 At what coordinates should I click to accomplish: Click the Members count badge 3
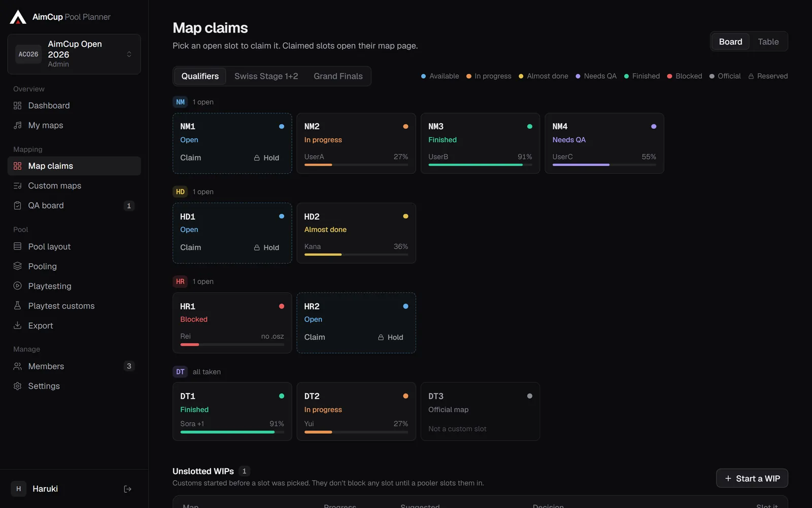[x=129, y=366]
